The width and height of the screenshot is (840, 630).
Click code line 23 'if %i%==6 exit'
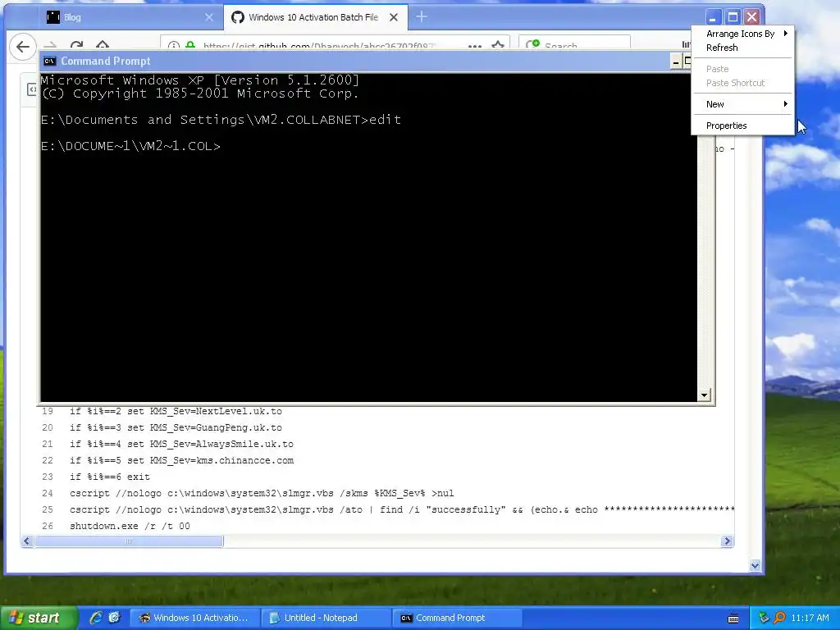110,477
